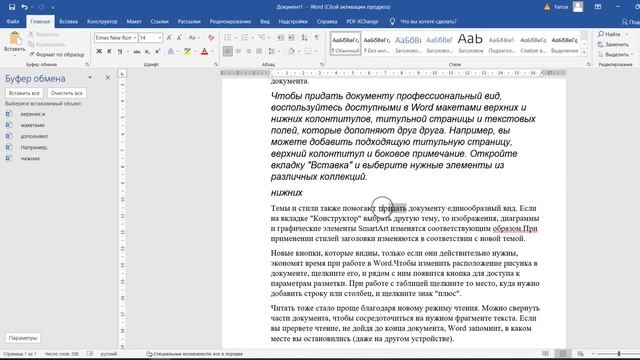Click the Вставить все button
The image size is (640, 360).
(24, 93)
